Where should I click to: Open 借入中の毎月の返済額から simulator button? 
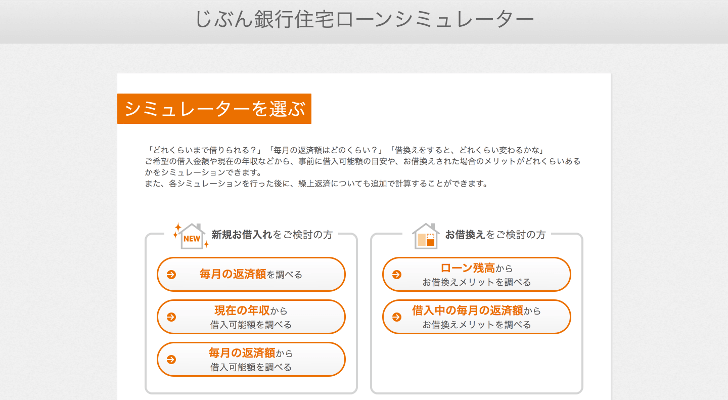[x=476, y=317]
